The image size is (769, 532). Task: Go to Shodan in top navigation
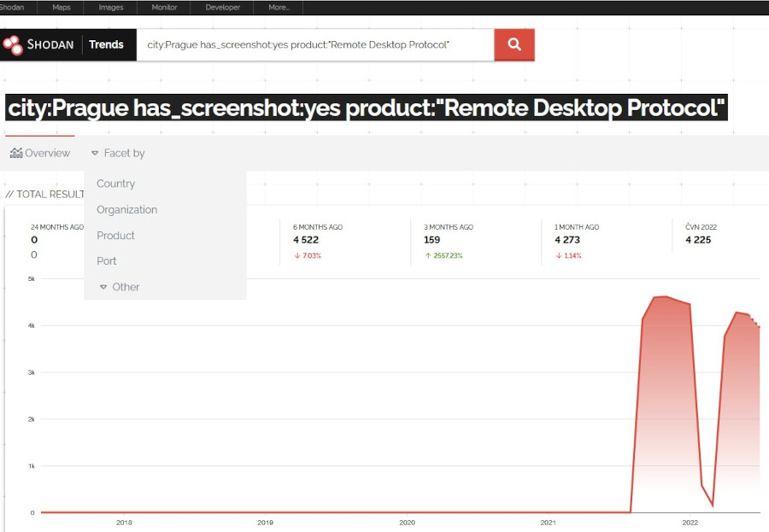click(12, 8)
